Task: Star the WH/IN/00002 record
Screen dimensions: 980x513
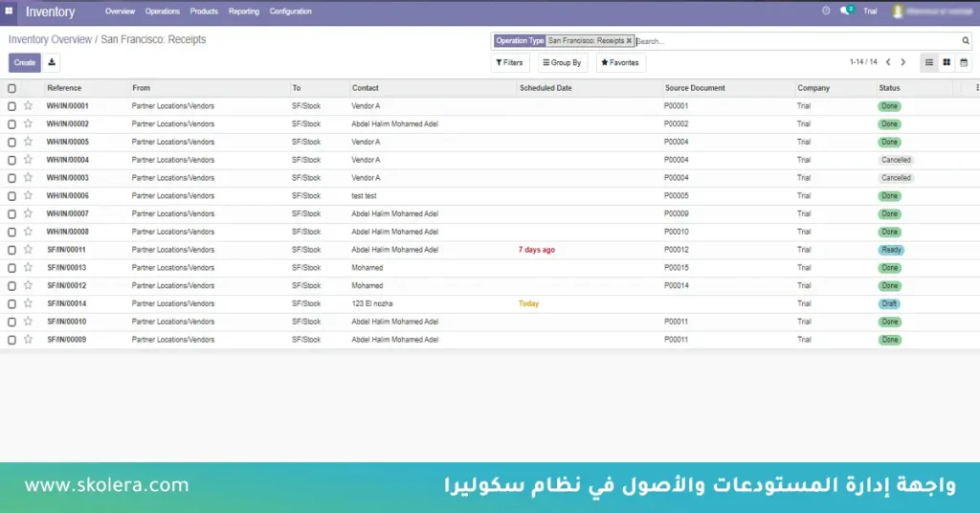Action: click(28, 123)
